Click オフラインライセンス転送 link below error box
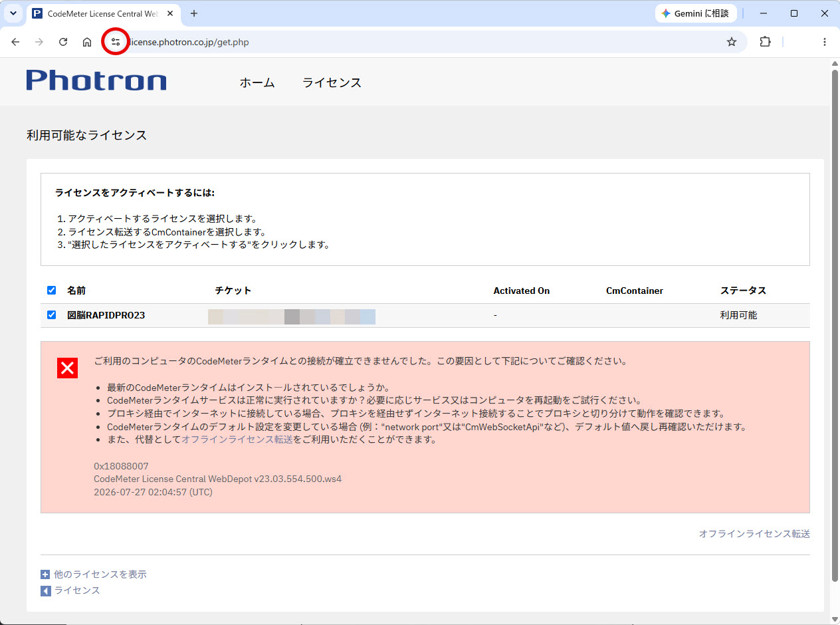 point(754,534)
